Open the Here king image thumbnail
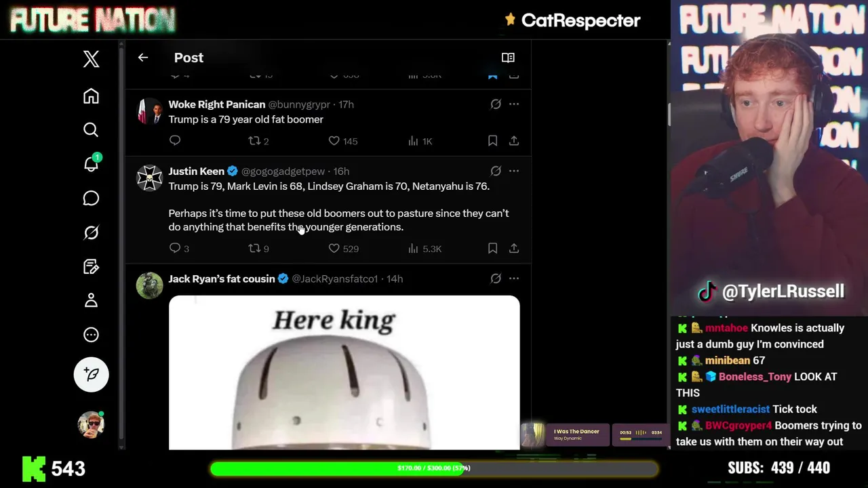The height and width of the screenshot is (488, 868). coord(344,373)
